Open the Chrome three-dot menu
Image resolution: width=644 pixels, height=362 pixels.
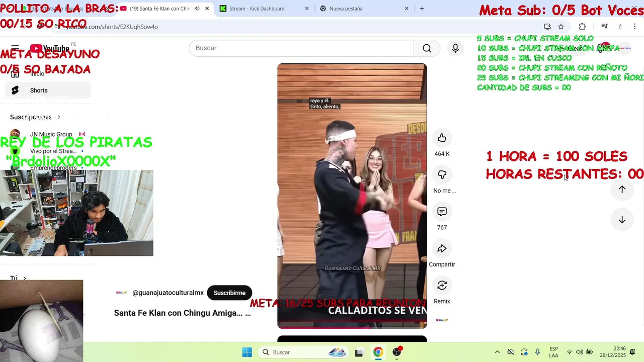pos(634,27)
